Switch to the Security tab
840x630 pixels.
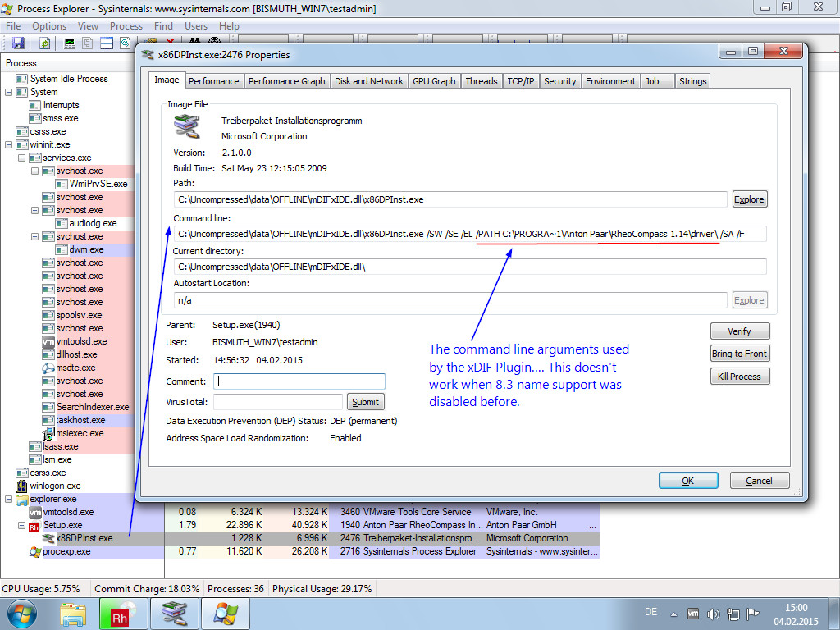pos(559,81)
